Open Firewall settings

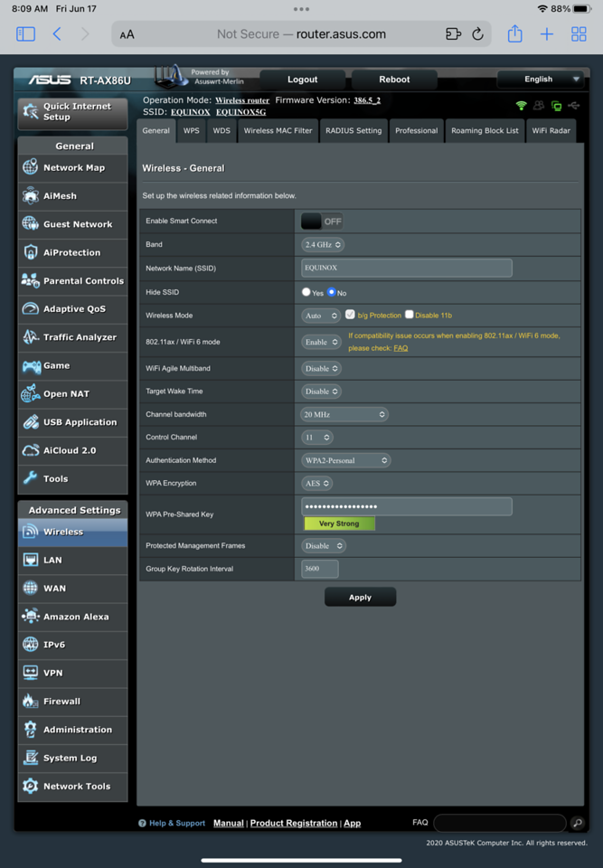72,701
